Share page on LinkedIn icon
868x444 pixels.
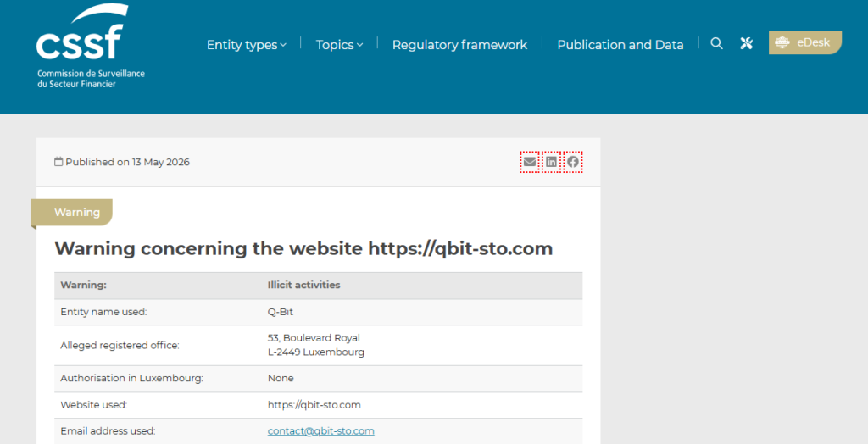pyautogui.click(x=551, y=162)
